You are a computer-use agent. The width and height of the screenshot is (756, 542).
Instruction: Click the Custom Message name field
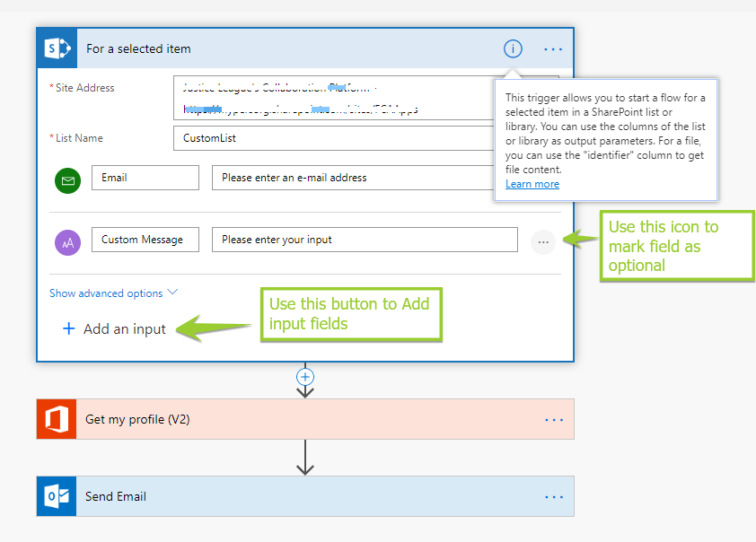click(145, 240)
